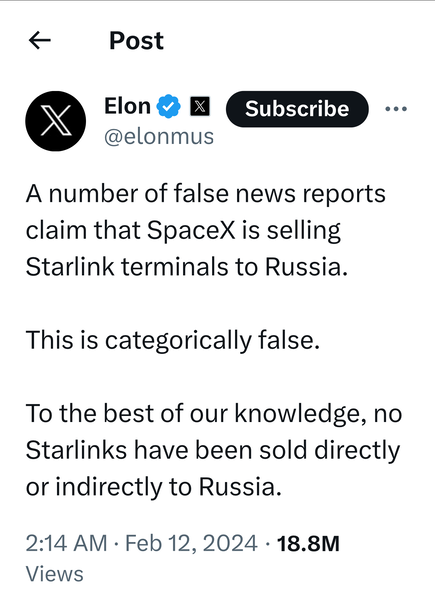Open the 2:14 AM timestamp link
The width and height of the screenshot is (435, 599).
[66, 543]
